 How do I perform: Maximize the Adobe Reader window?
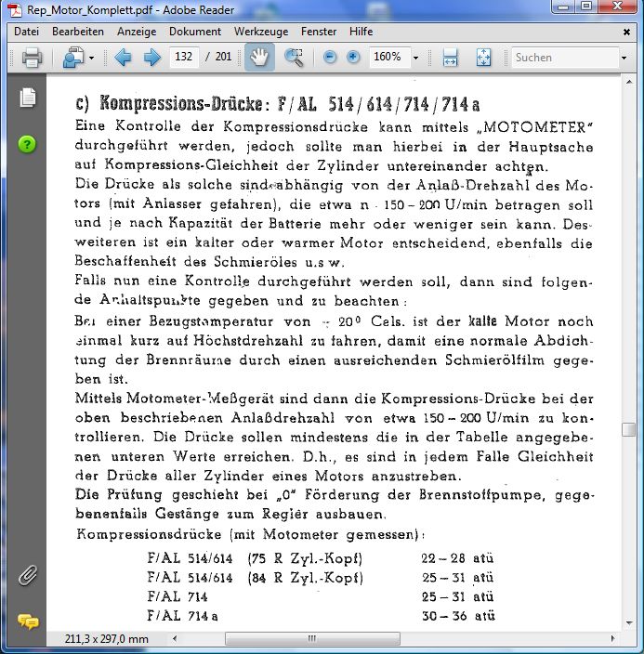click(x=586, y=7)
